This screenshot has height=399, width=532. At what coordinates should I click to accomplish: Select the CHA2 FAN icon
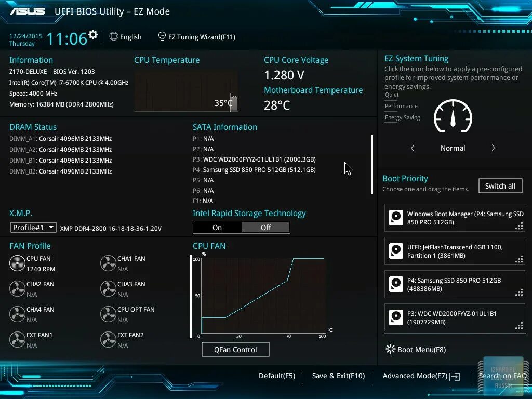pyautogui.click(x=17, y=288)
